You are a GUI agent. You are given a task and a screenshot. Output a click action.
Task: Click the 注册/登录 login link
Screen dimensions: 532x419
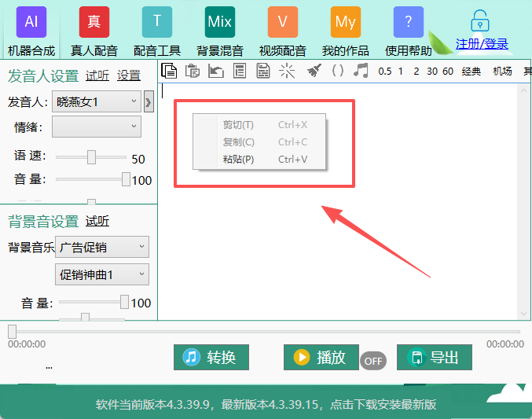(482, 45)
